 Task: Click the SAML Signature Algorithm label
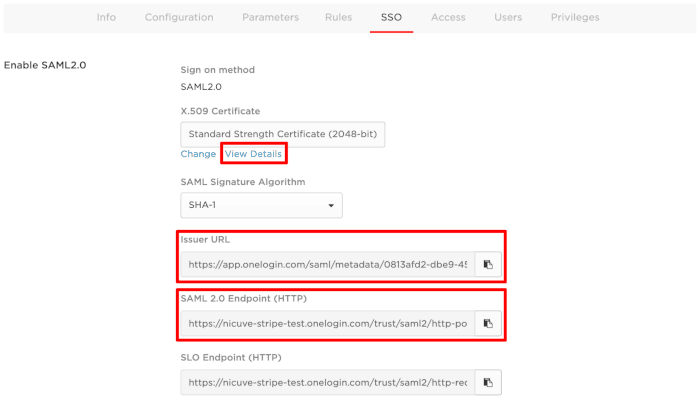(243, 182)
